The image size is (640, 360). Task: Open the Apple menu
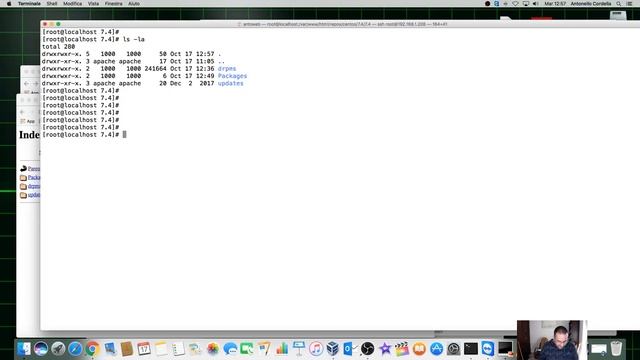(9, 4)
